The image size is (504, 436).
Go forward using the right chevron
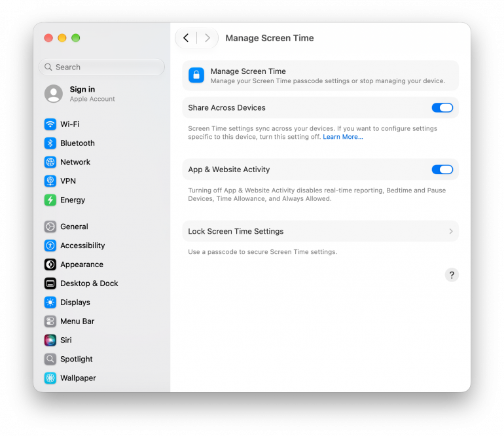tap(207, 38)
